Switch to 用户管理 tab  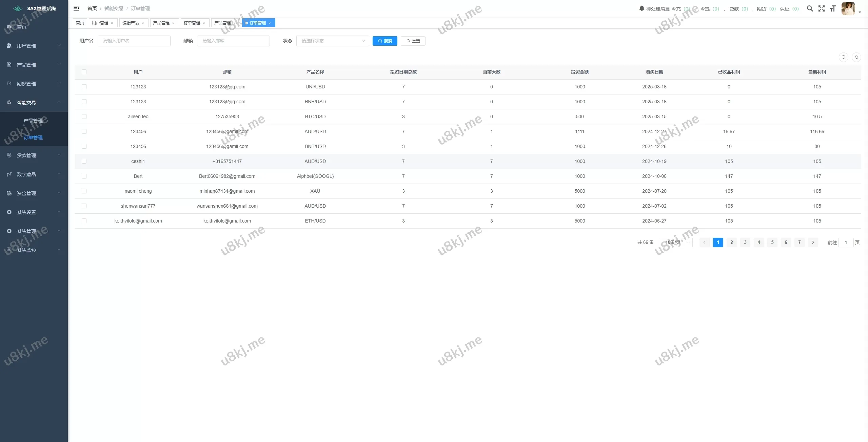pos(100,23)
